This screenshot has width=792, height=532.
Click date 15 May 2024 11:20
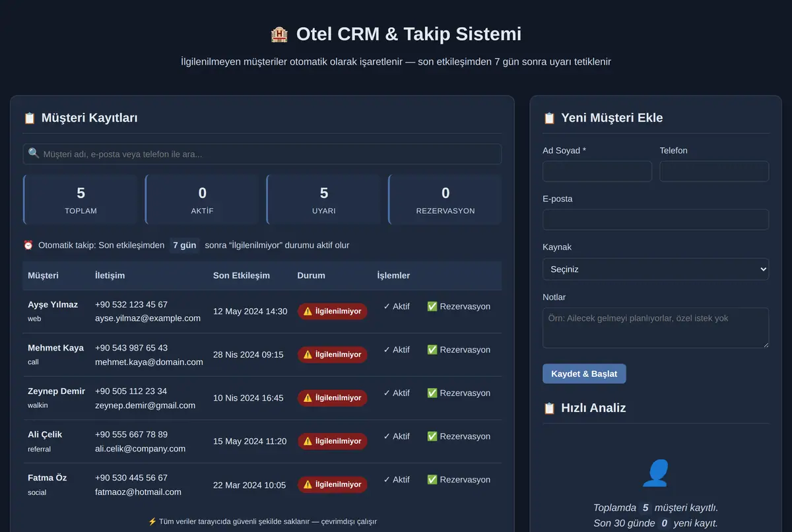250,441
